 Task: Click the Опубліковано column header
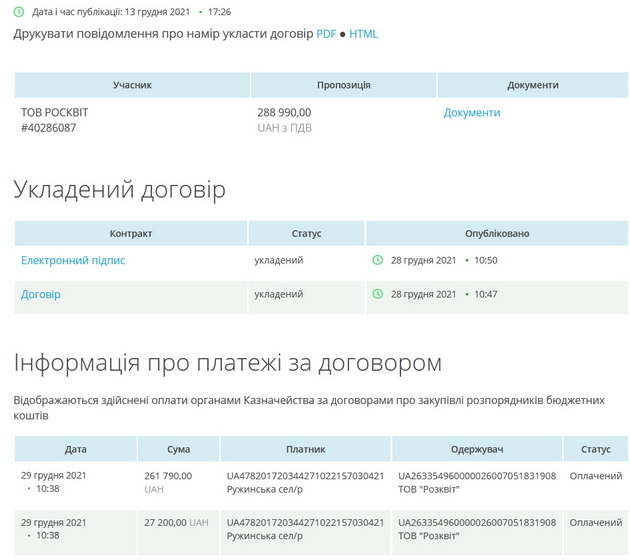point(497,233)
